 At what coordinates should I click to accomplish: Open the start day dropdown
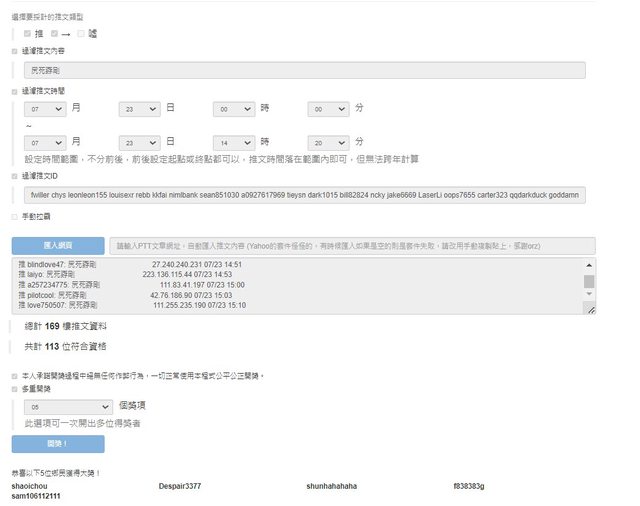(139, 109)
